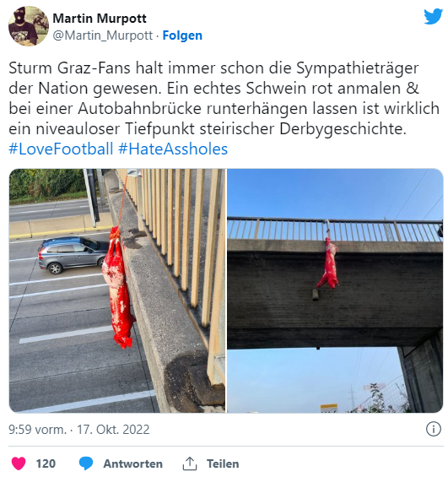This screenshot has height=477, width=448.
Task: Click the Antworten reply label
Action: coord(132,464)
